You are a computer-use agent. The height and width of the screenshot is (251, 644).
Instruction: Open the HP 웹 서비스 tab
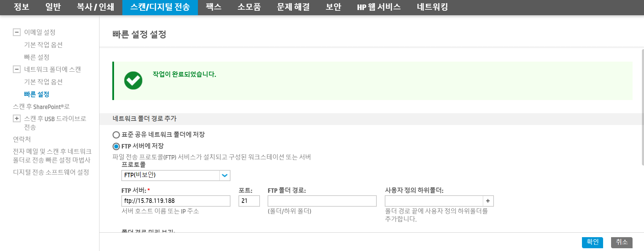tap(379, 7)
